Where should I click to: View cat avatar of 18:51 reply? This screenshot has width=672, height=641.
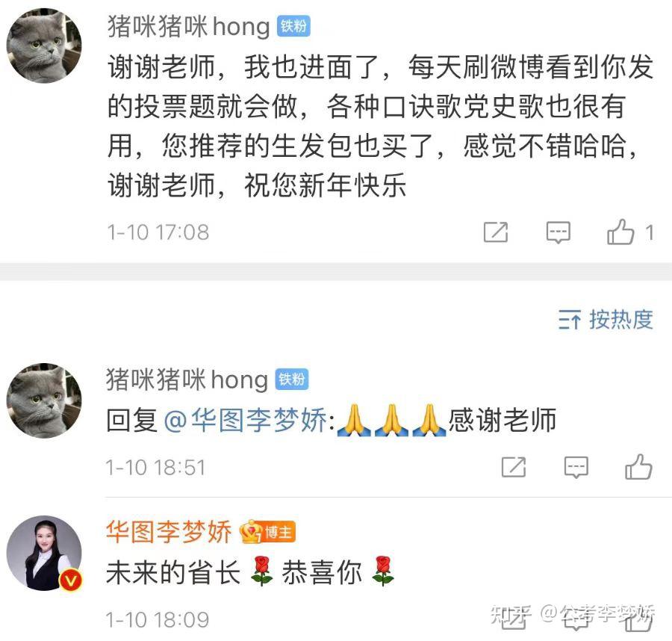point(44,400)
